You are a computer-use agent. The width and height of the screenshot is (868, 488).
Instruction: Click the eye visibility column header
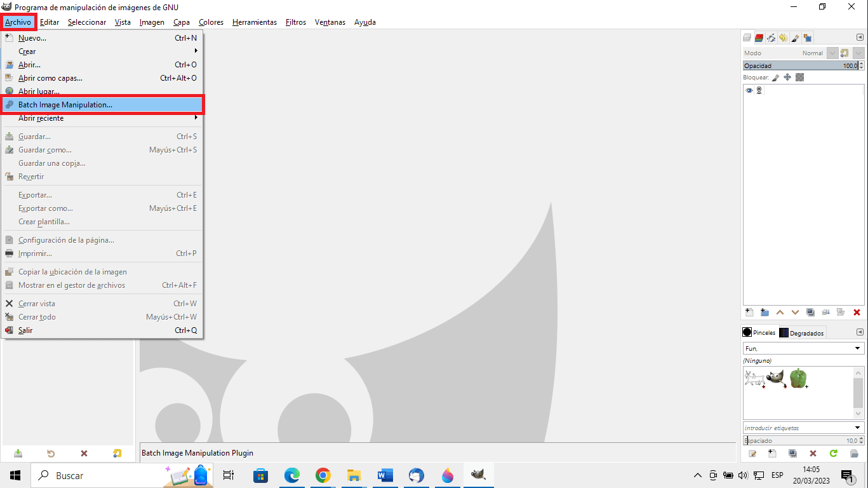[749, 91]
